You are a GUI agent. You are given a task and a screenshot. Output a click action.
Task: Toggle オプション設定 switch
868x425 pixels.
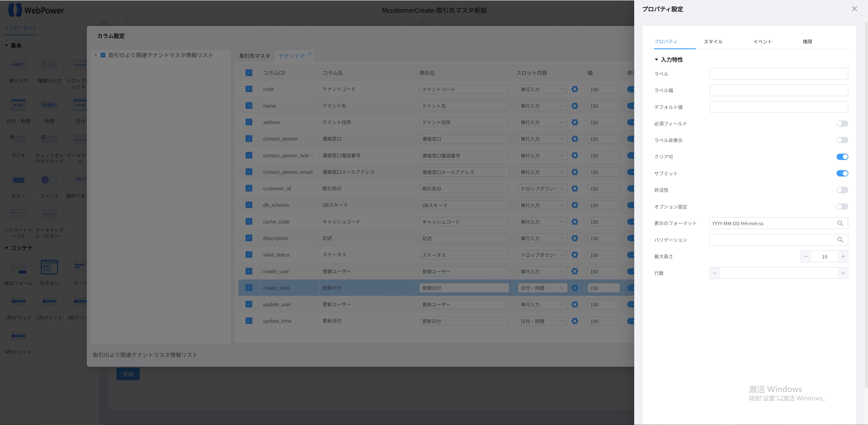pos(842,207)
